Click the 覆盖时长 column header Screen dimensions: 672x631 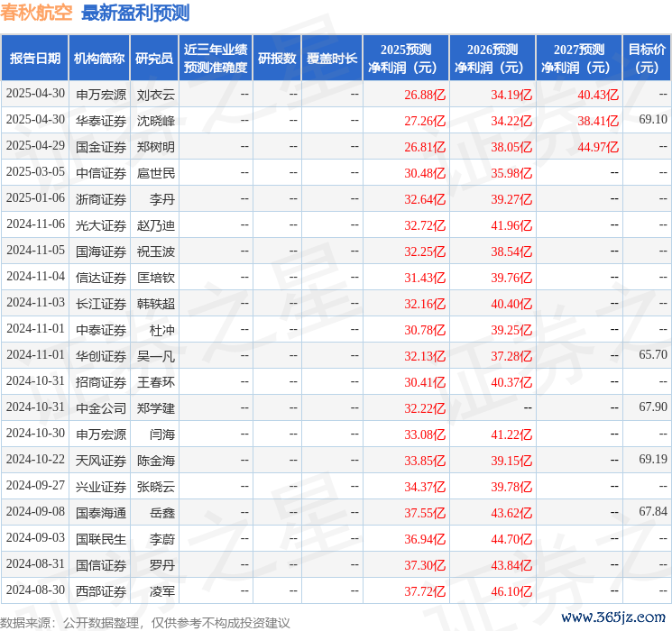(x=332, y=59)
